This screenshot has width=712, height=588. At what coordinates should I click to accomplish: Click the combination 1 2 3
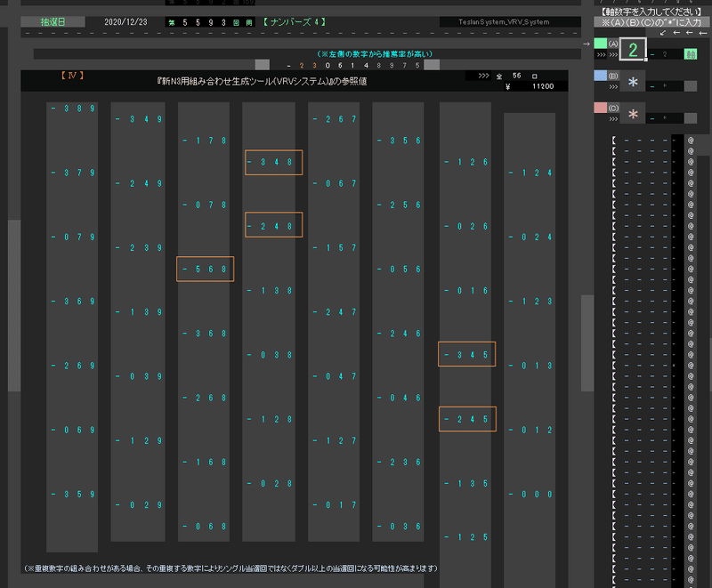[x=530, y=302]
